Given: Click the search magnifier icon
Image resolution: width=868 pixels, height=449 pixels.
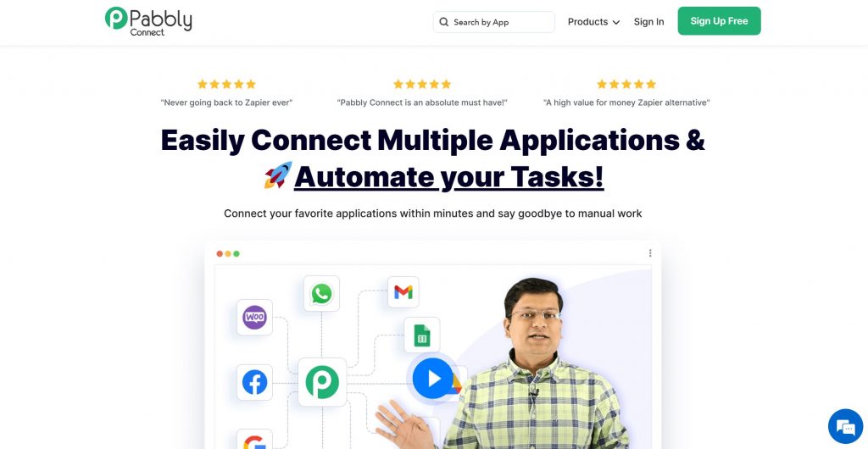Looking at the screenshot, I should [x=444, y=22].
